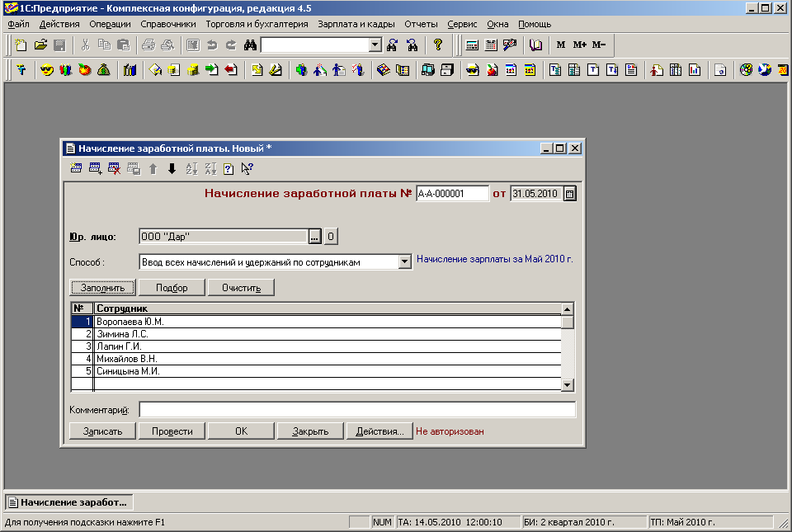Click the green money bag icon

(x=104, y=70)
